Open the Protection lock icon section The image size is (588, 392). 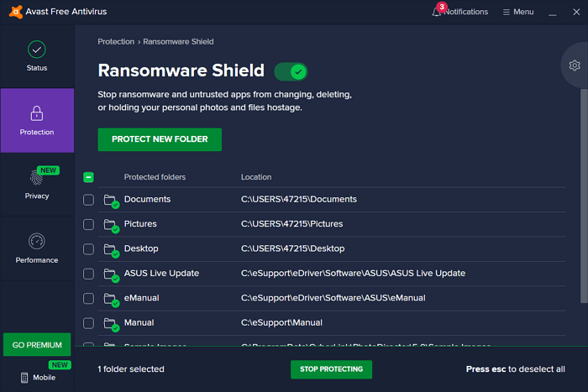coord(36,113)
